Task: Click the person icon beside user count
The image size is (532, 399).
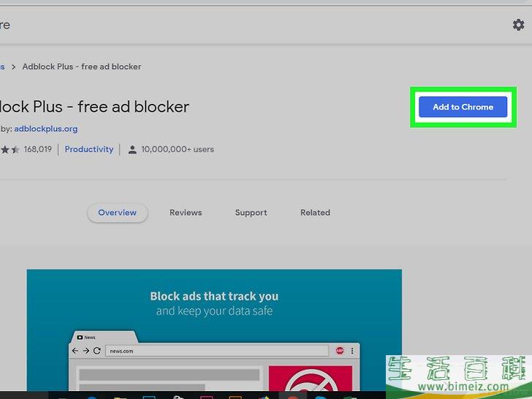Action: (132, 150)
